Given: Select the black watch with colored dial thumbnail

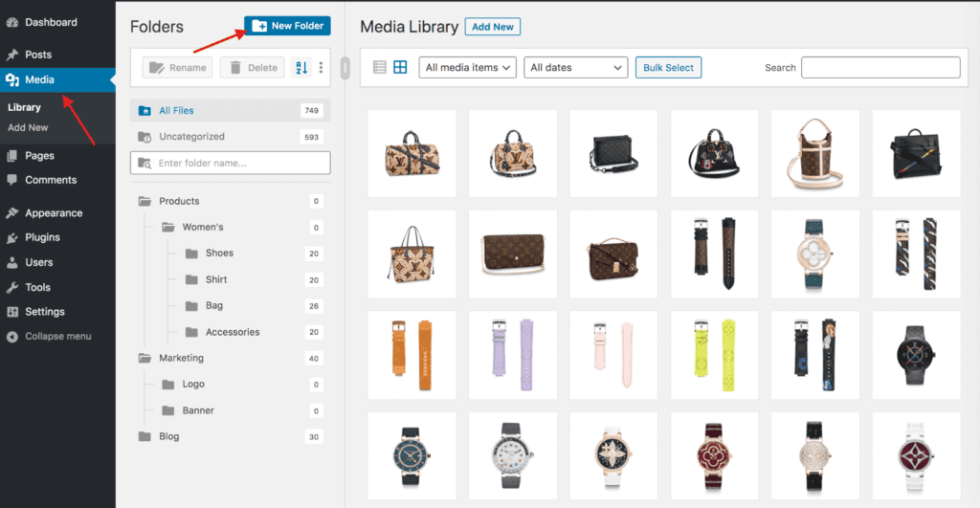Looking at the screenshot, I should click(x=916, y=355).
